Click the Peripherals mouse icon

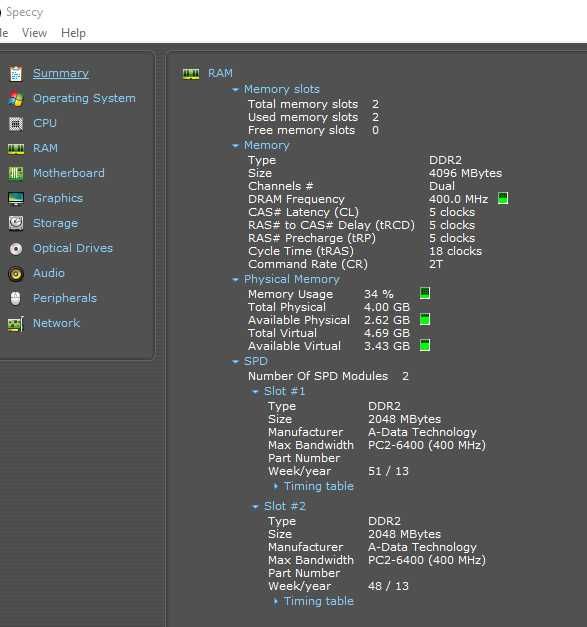(x=16, y=298)
